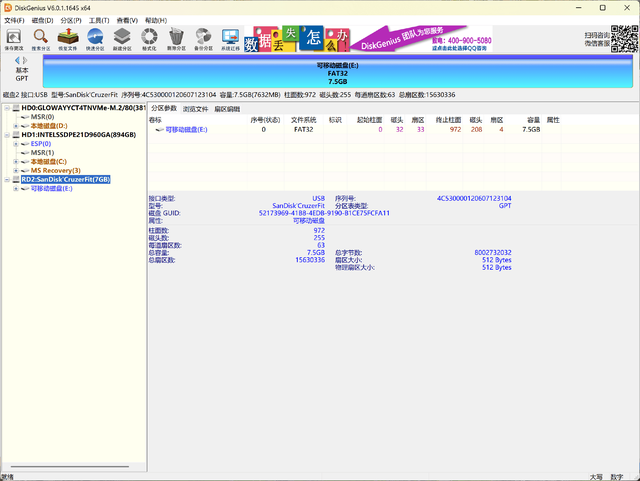Click the 可移动磁盘(E:) link in partition table
The image size is (640, 481).
tap(187, 130)
